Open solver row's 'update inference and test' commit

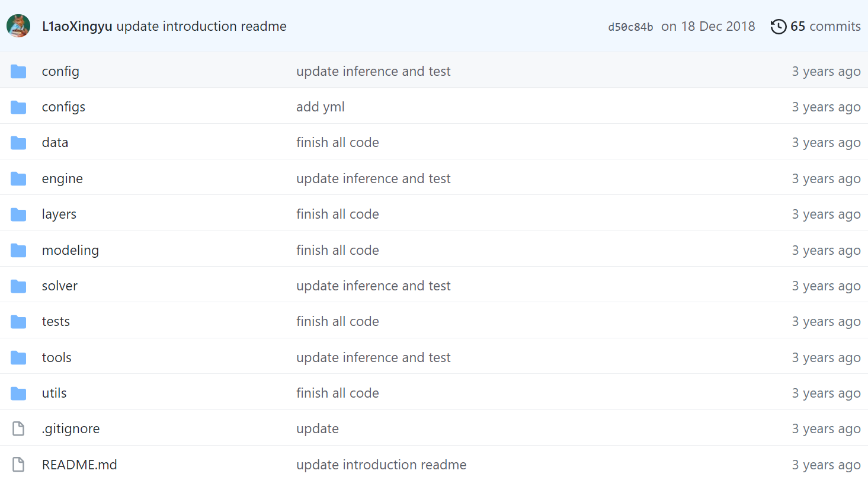[x=373, y=286]
